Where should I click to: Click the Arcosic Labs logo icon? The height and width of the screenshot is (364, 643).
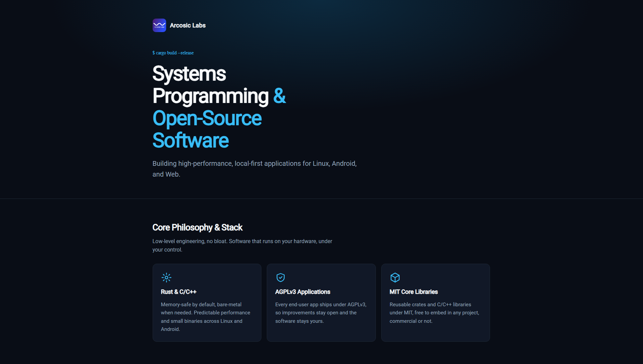click(159, 25)
